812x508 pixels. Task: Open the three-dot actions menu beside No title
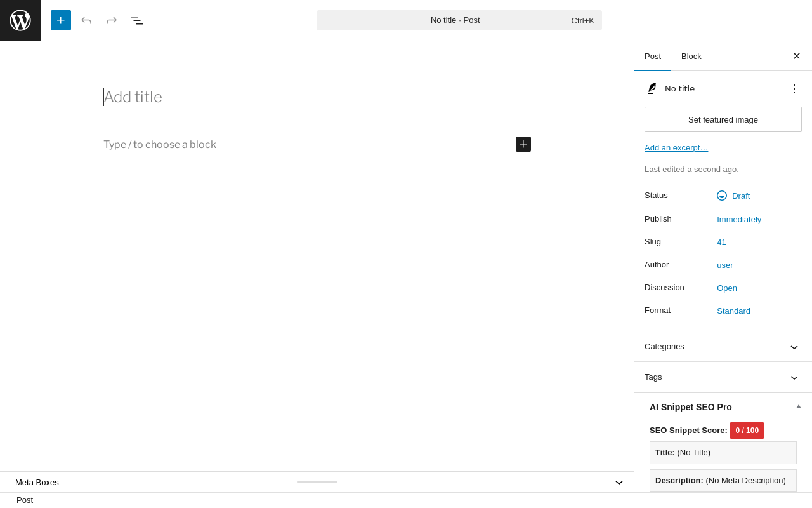pos(794,89)
